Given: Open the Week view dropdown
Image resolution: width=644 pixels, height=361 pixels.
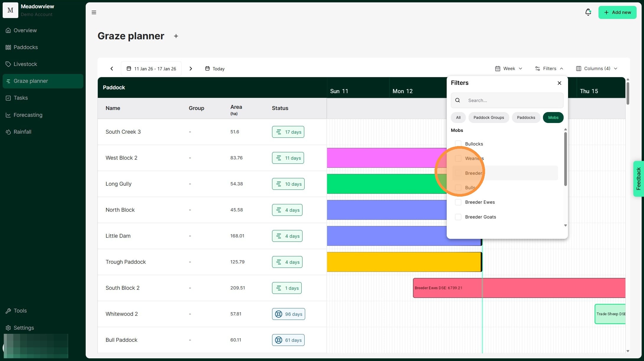Looking at the screenshot, I should pos(509,69).
